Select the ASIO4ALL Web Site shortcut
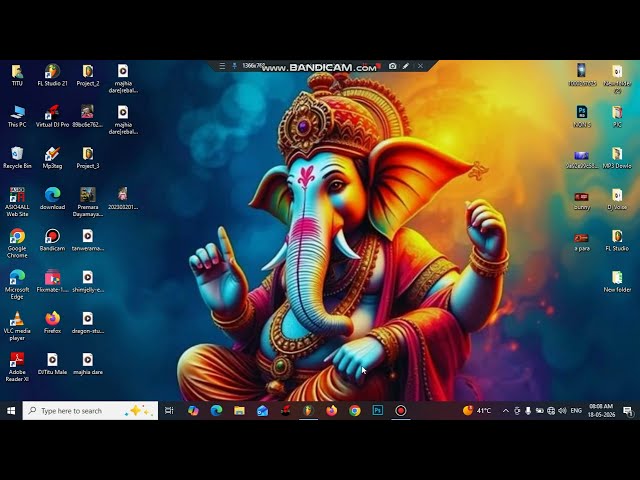The width and height of the screenshot is (640, 480). (17, 202)
